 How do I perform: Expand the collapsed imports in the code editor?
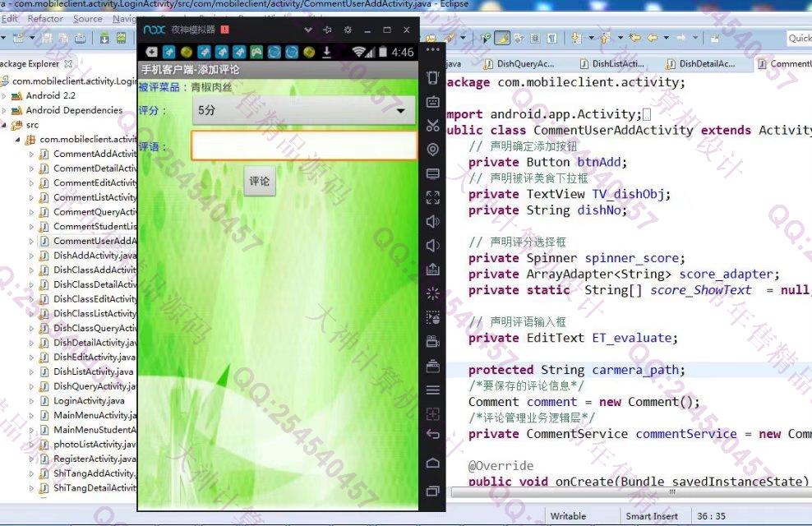coord(646,114)
